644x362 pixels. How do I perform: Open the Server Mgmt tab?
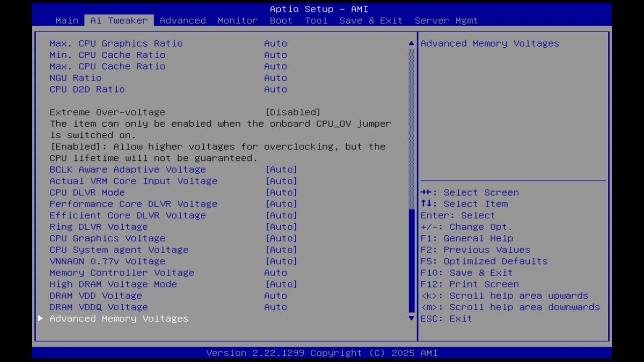tap(446, 20)
